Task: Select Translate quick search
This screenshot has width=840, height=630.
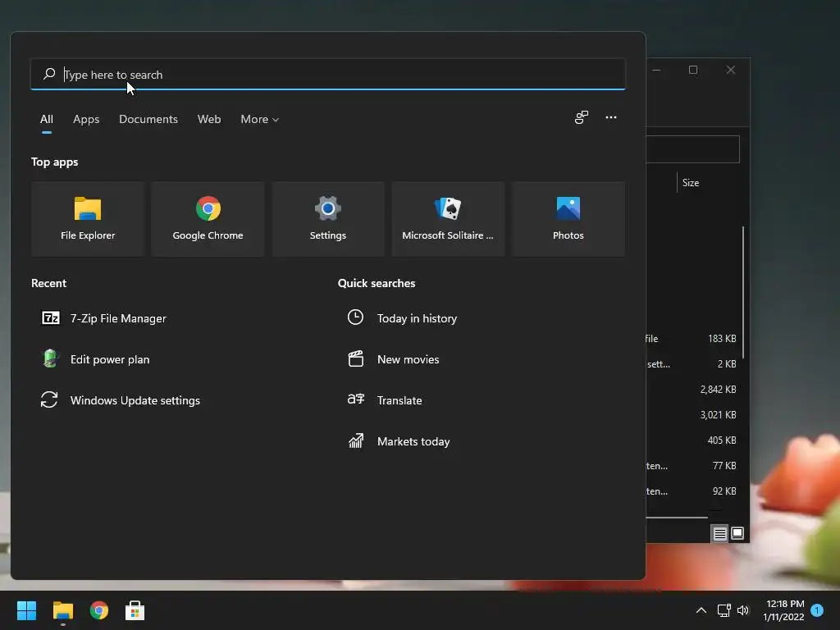Action: point(385,400)
